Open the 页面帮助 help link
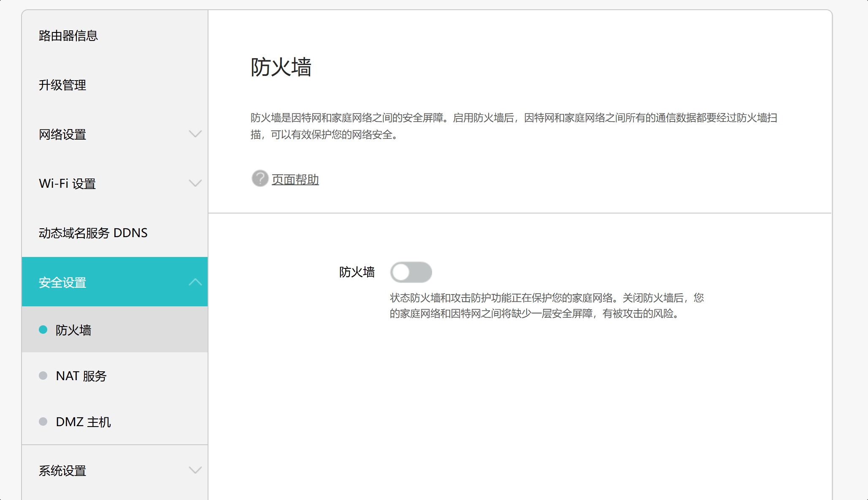 coord(295,180)
